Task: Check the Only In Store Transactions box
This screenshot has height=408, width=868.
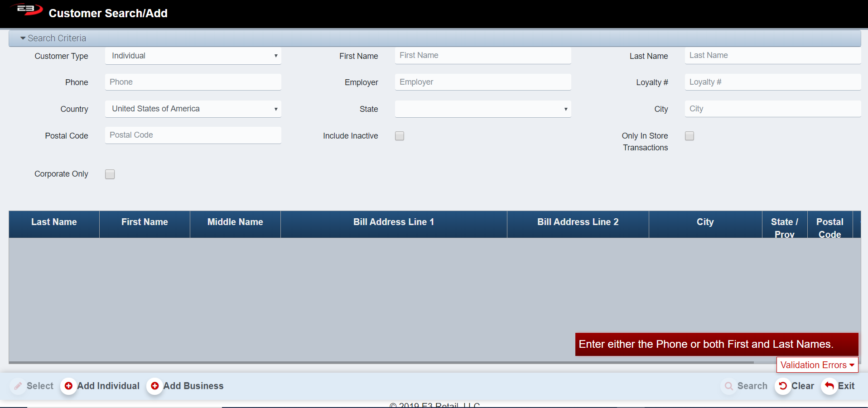Action: (x=690, y=136)
